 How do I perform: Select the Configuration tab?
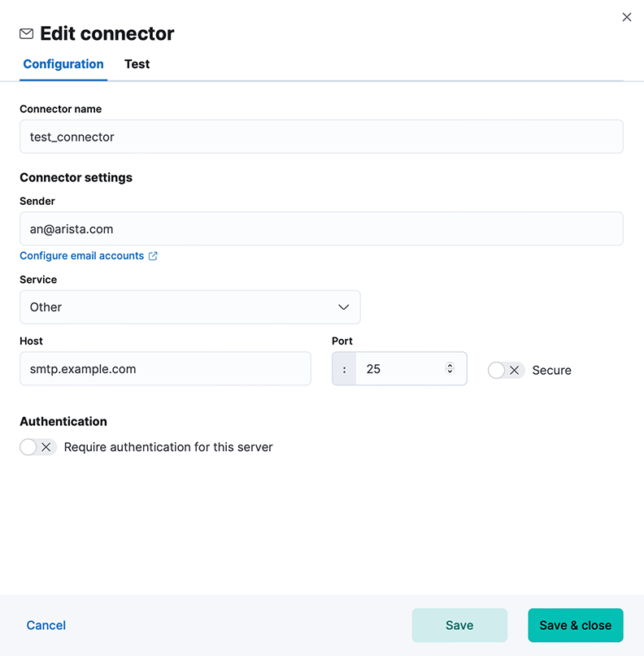(x=63, y=64)
